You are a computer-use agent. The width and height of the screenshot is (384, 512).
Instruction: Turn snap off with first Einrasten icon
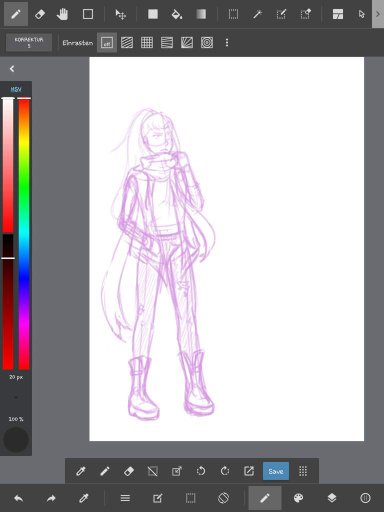107,43
